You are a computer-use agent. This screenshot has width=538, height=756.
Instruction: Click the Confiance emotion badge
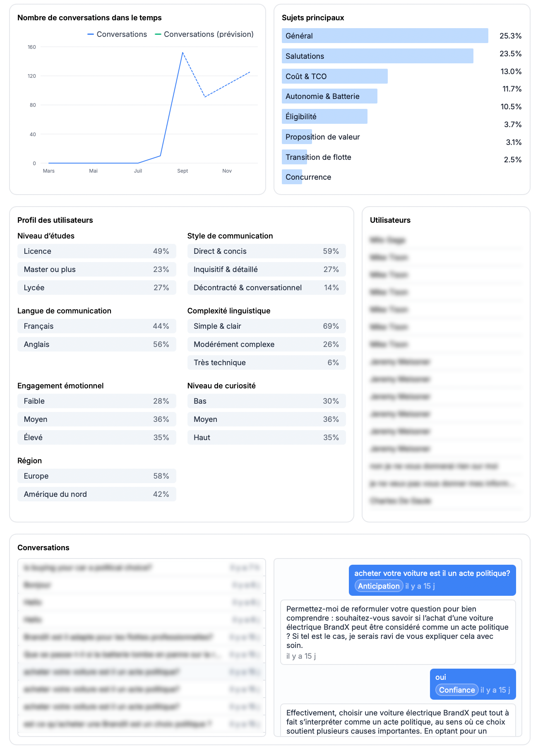[x=457, y=690]
